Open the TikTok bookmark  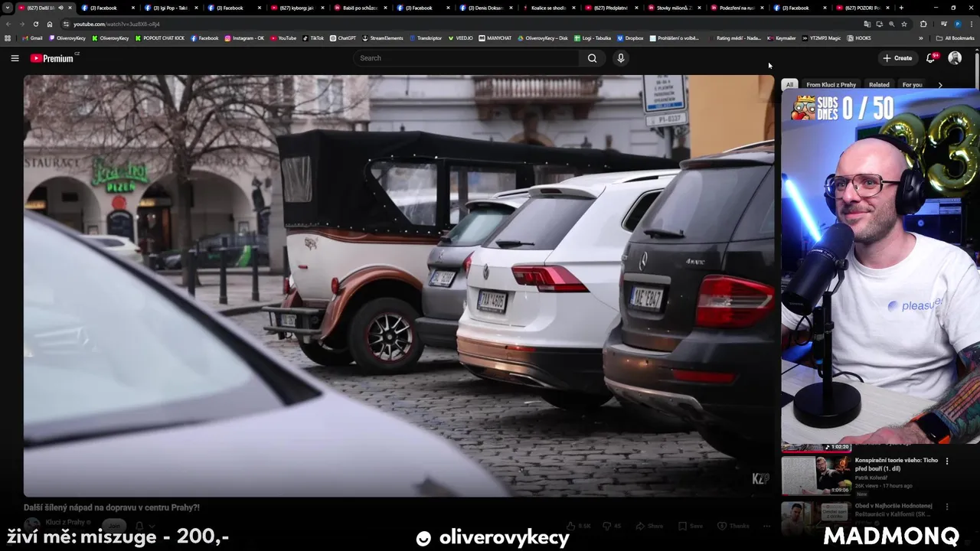(x=313, y=37)
